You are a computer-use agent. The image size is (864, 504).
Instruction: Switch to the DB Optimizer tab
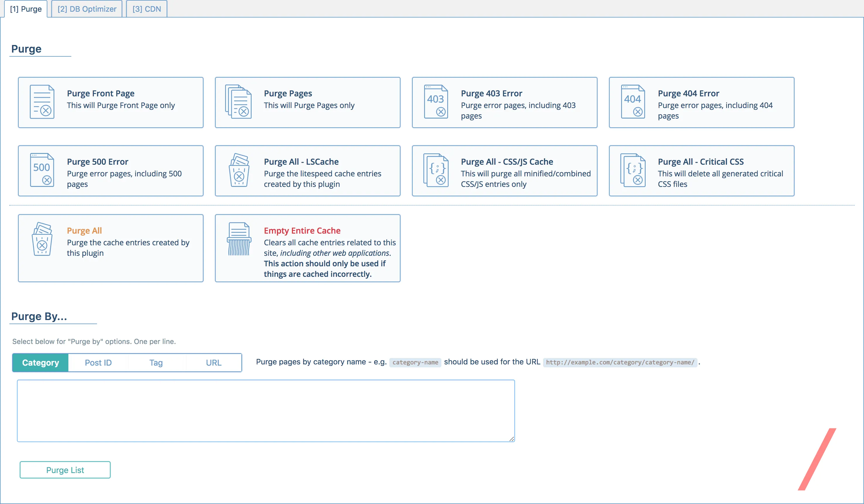87,9
